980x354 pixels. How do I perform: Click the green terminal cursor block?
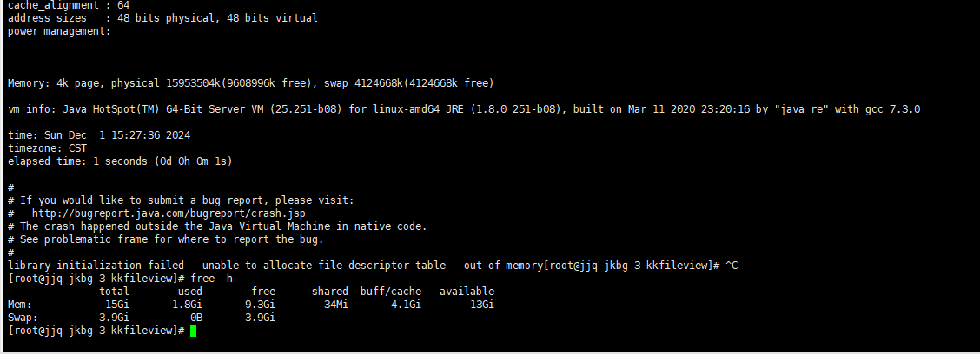point(193,331)
